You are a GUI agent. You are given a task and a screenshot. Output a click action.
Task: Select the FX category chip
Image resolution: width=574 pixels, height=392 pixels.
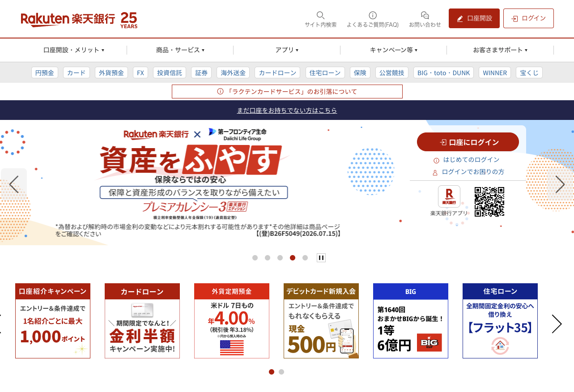140,72
